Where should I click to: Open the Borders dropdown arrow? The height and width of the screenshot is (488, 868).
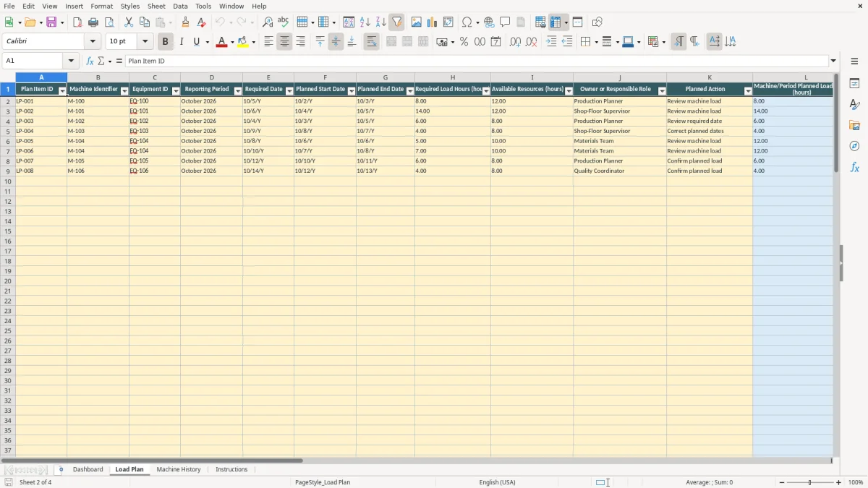(x=595, y=42)
